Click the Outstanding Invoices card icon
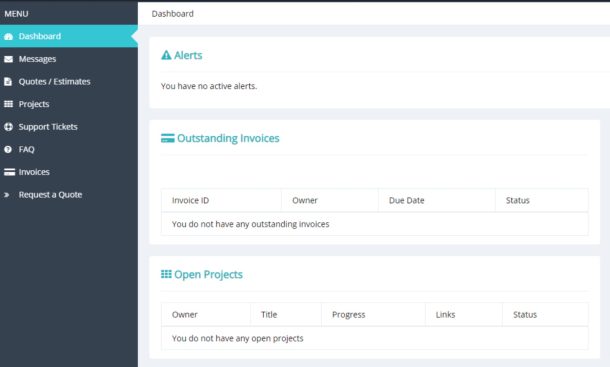The image size is (610, 367). [168, 138]
